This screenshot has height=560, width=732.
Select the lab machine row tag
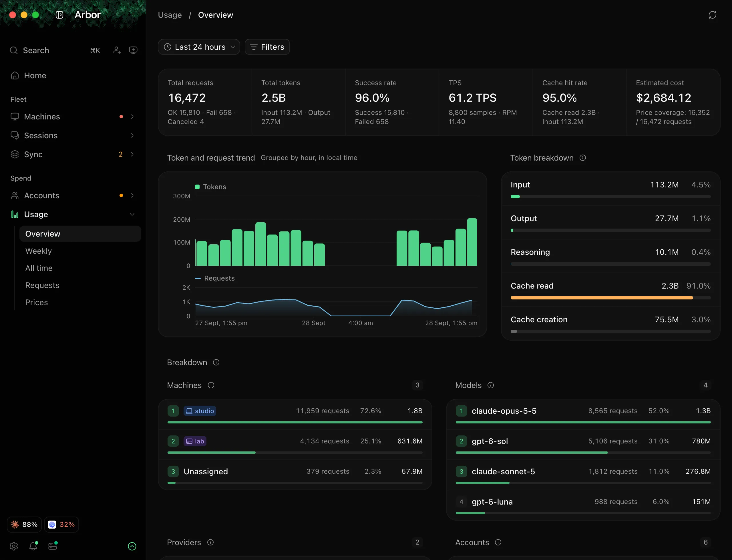point(195,441)
